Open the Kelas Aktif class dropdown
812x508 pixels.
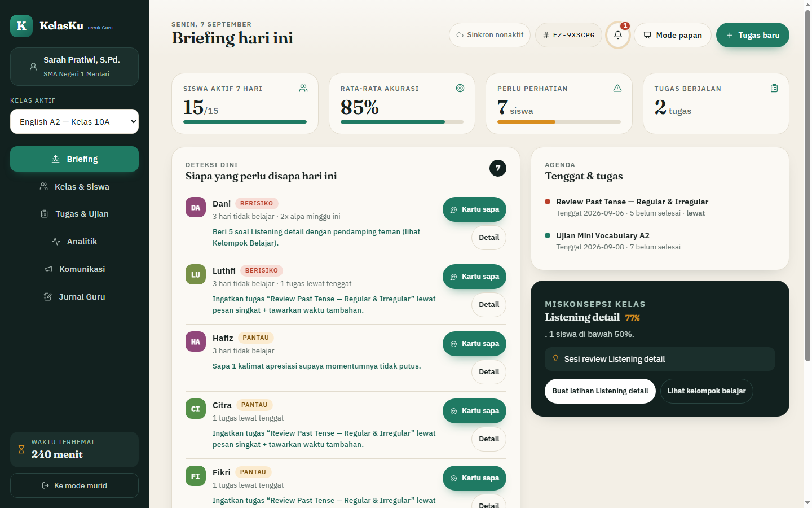point(74,121)
